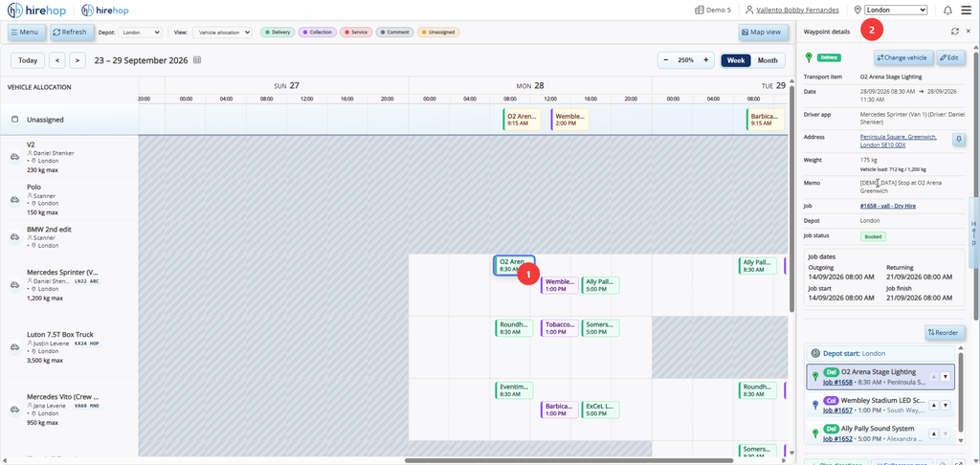Screen dimensions: 980x465
Task: Select unassigned Barbica... 9:15 AM Tuesday event
Action: pos(765,120)
